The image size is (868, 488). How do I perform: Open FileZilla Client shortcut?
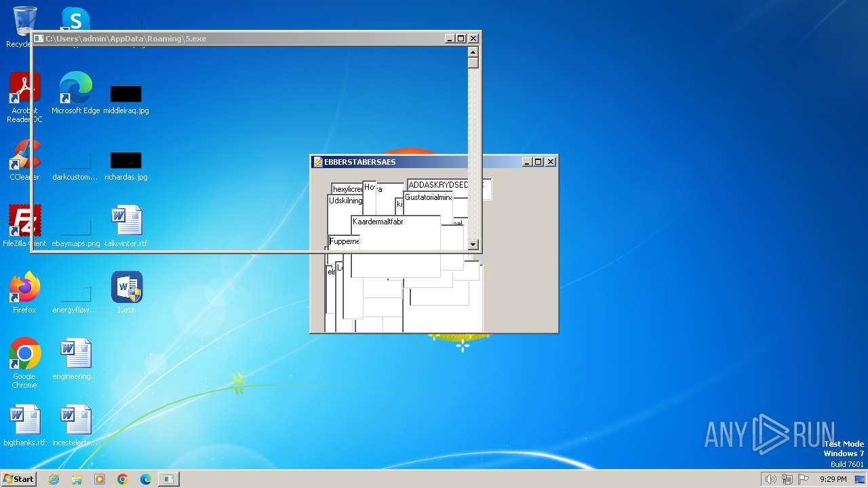pyautogui.click(x=24, y=226)
